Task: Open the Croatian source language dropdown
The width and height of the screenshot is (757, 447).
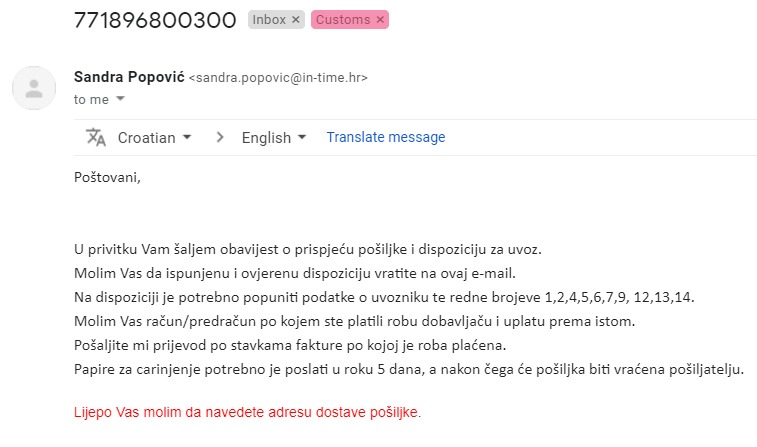Action: coord(154,138)
